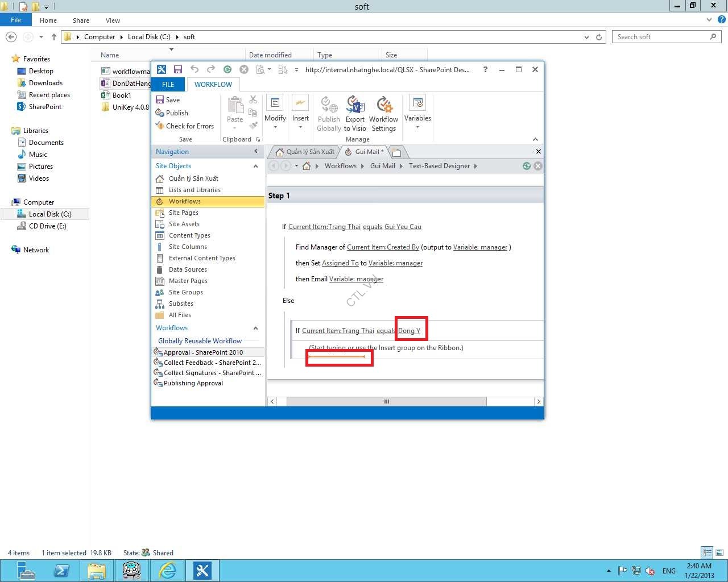Switch to the Quản lý Sản Xuất tab
Viewport: 728px width, 582px height.
(305, 152)
